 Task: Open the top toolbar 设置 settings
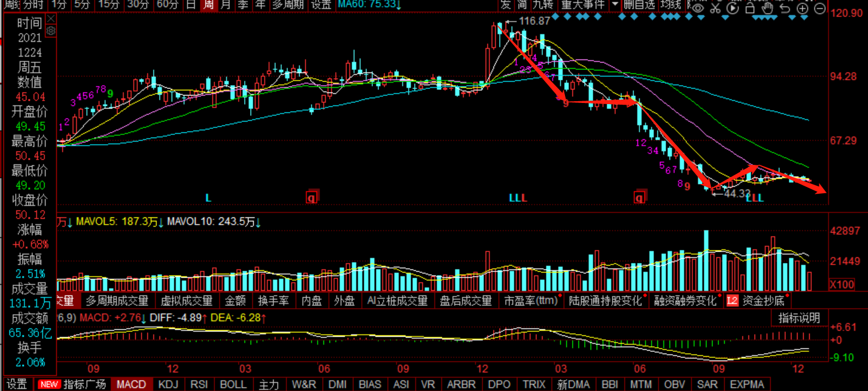[x=321, y=5]
